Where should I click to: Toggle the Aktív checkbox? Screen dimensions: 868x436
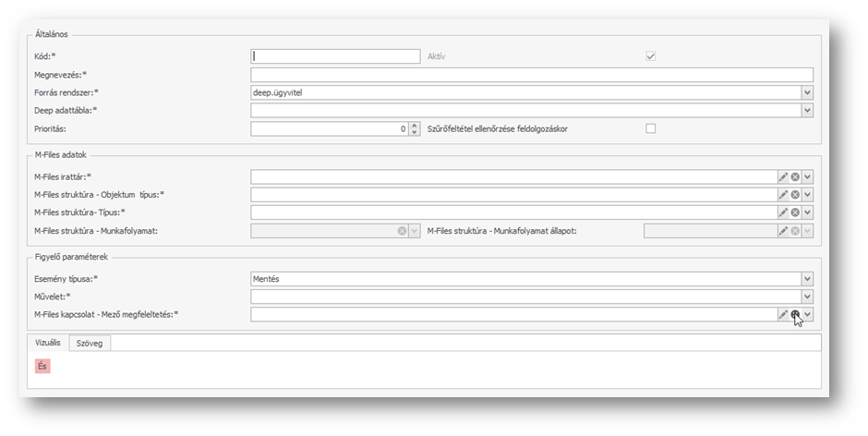650,56
